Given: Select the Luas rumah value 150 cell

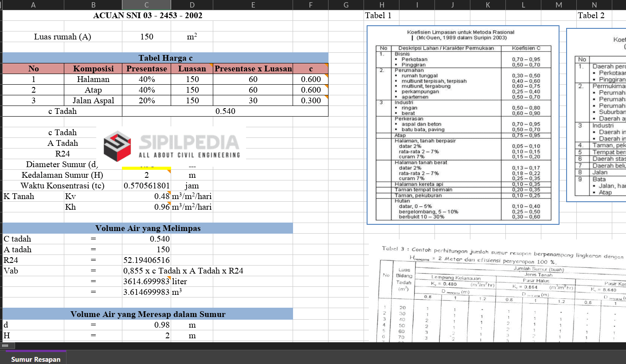Looking at the screenshot, I should [146, 37].
